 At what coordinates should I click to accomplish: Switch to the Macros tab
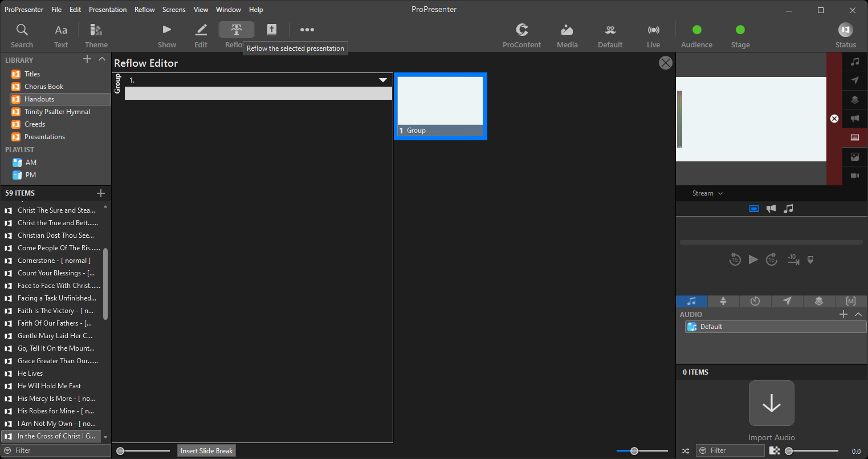click(851, 301)
